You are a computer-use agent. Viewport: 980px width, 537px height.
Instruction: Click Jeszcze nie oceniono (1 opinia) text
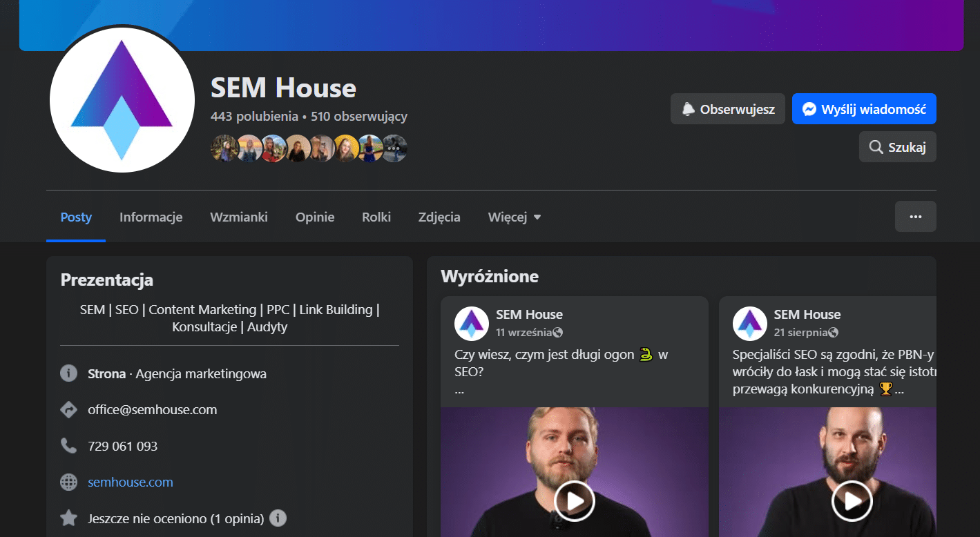click(x=176, y=518)
